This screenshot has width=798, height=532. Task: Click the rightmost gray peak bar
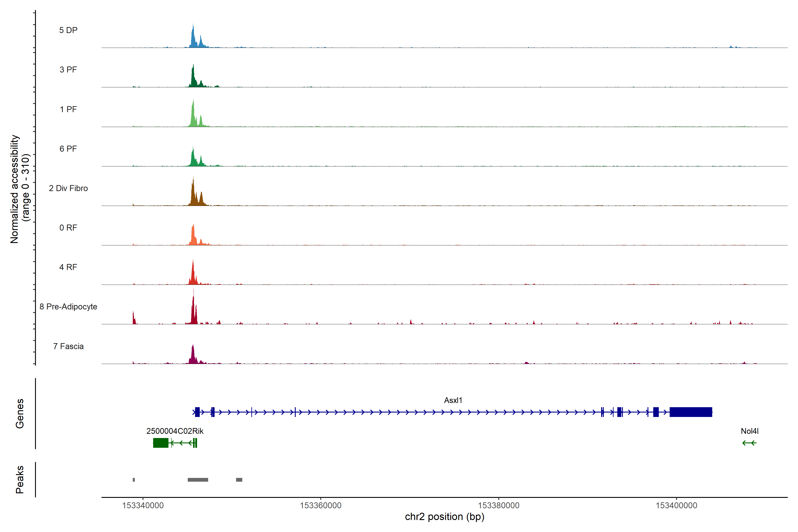(239, 480)
